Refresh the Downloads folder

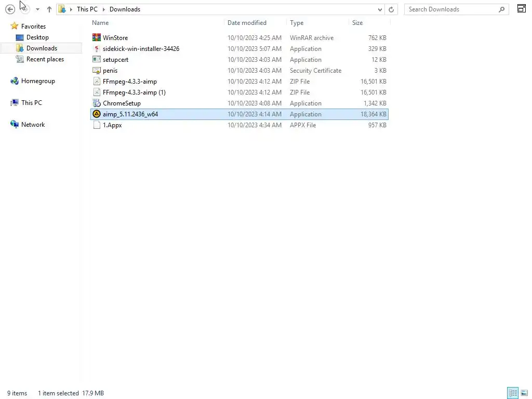pyautogui.click(x=391, y=9)
